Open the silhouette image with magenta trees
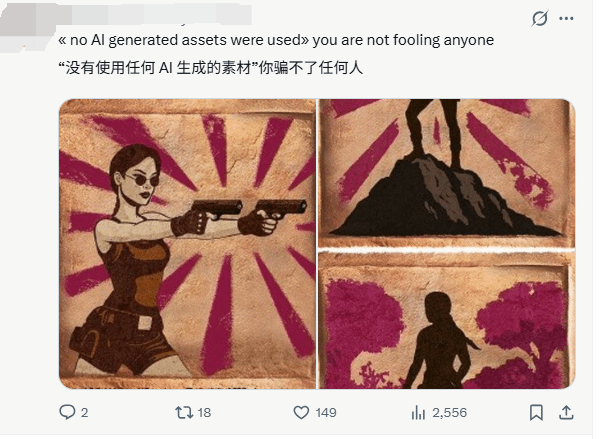 pyautogui.click(x=447, y=320)
